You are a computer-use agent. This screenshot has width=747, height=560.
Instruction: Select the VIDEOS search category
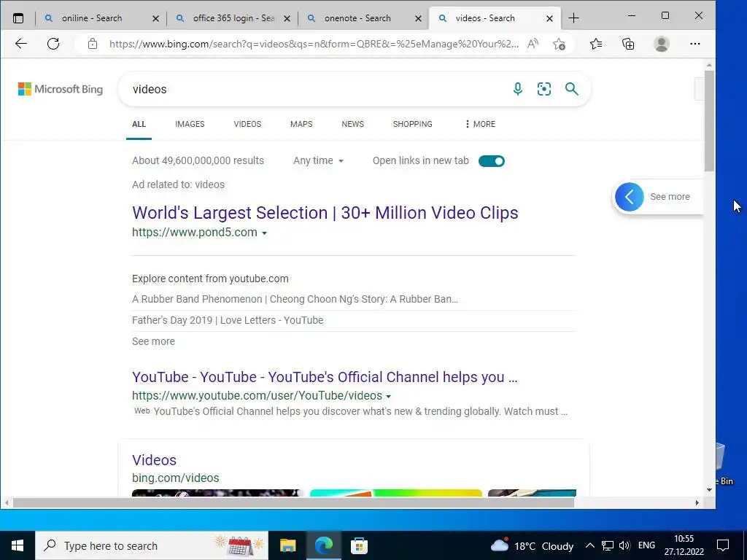(x=247, y=124)
